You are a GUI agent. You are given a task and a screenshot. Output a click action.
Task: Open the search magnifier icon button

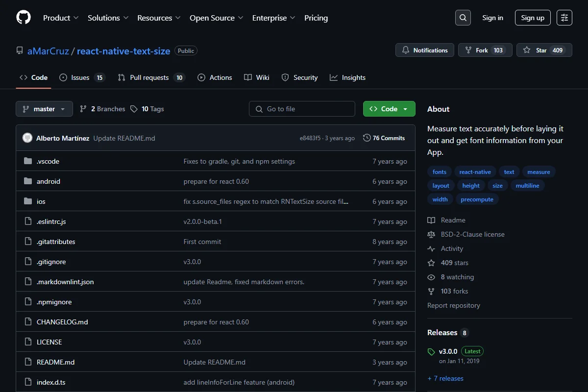click(463, 18)
